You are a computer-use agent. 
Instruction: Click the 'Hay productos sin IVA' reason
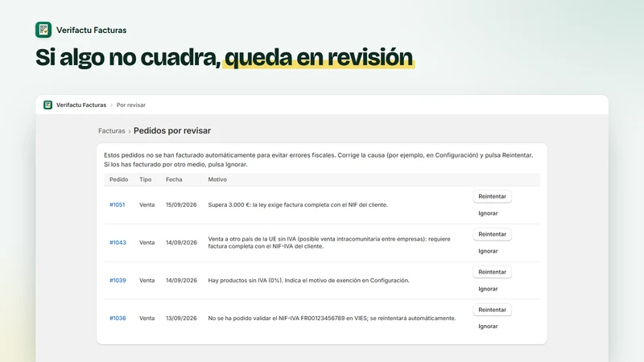click(x=308, y=280)
